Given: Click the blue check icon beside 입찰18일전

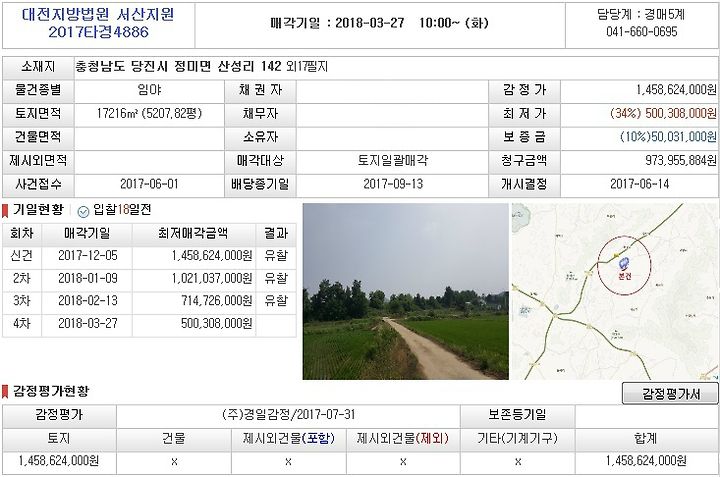Looking at the screenshot, I should pos(83,211).
